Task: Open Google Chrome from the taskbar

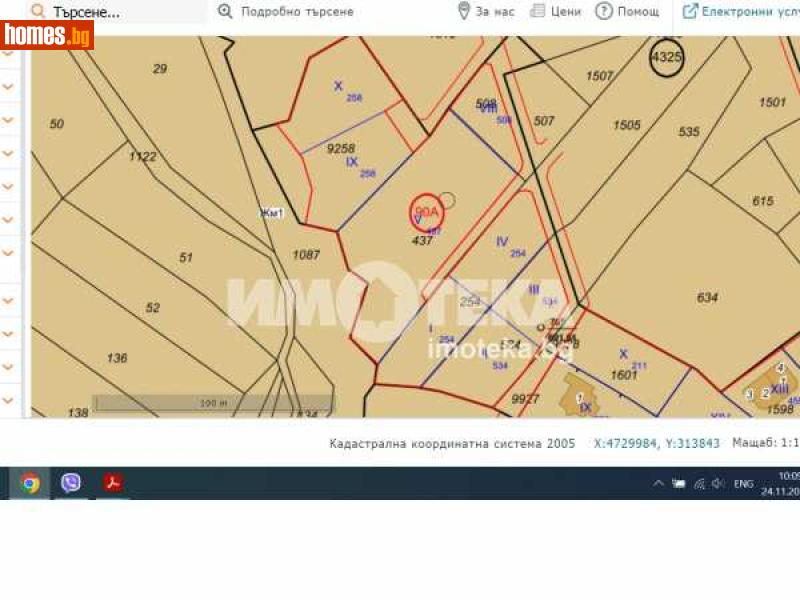Action: click(30, 482)
